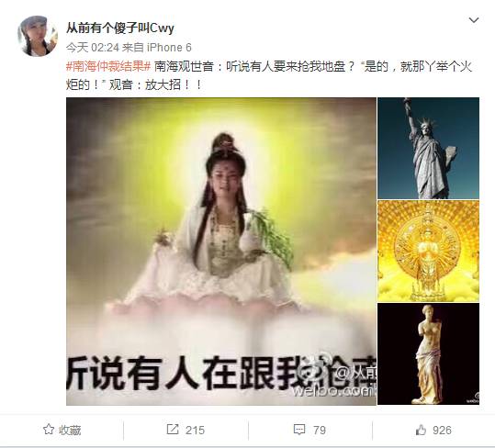Click the star favorite icon

[49, 430]
